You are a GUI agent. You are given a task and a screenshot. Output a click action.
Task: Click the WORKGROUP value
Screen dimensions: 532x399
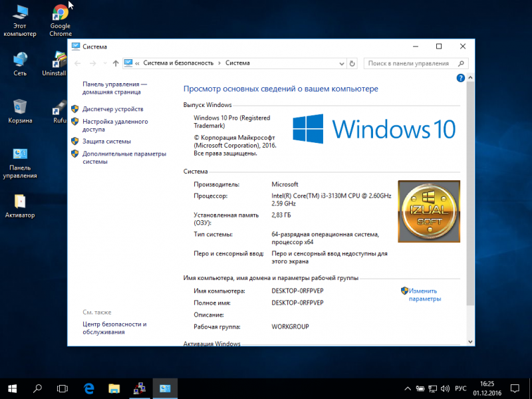pyautogui.click(x=290, y=327)
